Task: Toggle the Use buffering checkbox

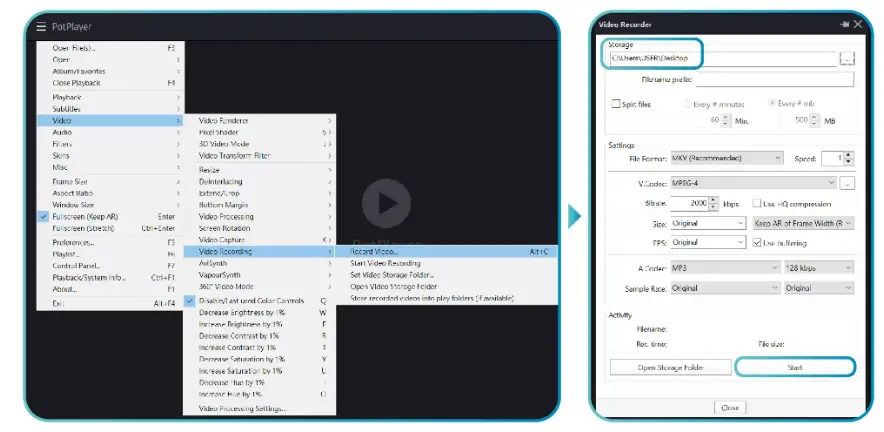Action: [757, 243]
